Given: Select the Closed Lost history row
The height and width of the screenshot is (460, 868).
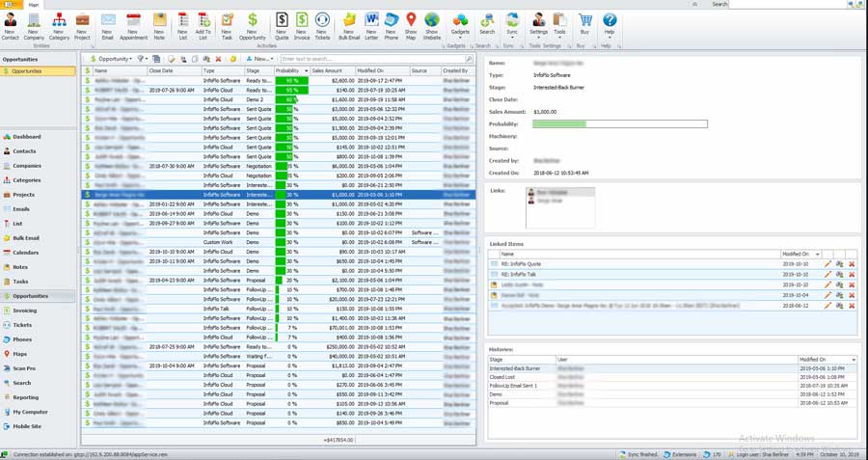Looking at the screenshot, I should pos(672,377).
